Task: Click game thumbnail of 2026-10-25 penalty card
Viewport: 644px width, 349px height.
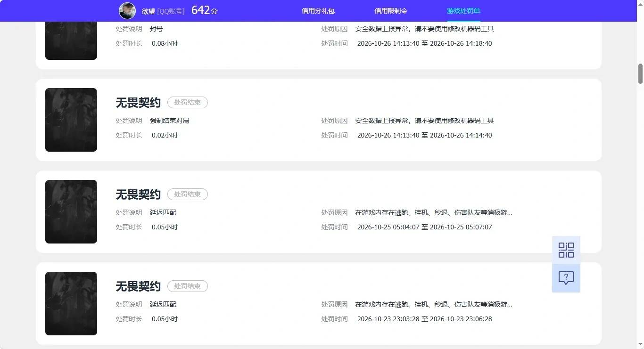Action: pyautogui.click(x=71, y=211)
